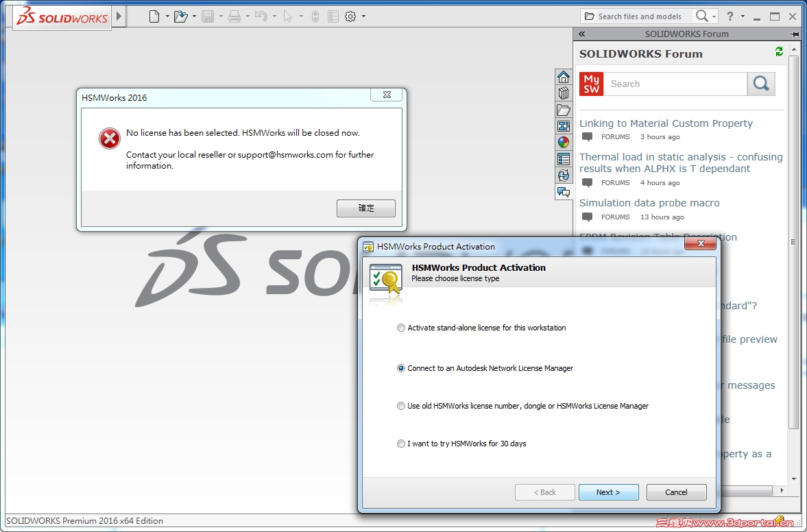Open the File Properties icon
The image size is (807, 532).
[333, 16]
